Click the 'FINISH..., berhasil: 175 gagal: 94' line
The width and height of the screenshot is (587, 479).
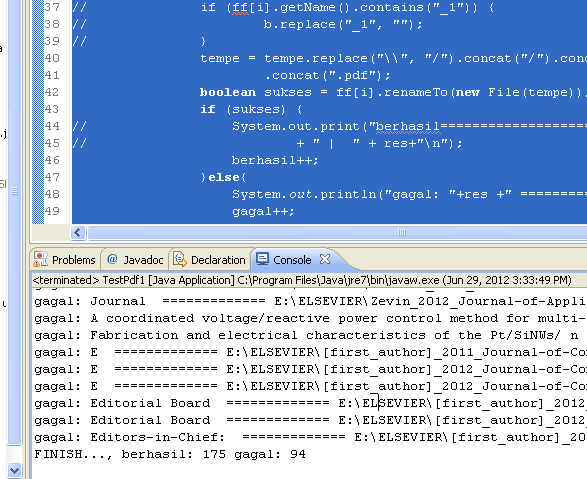click(170, 454)
